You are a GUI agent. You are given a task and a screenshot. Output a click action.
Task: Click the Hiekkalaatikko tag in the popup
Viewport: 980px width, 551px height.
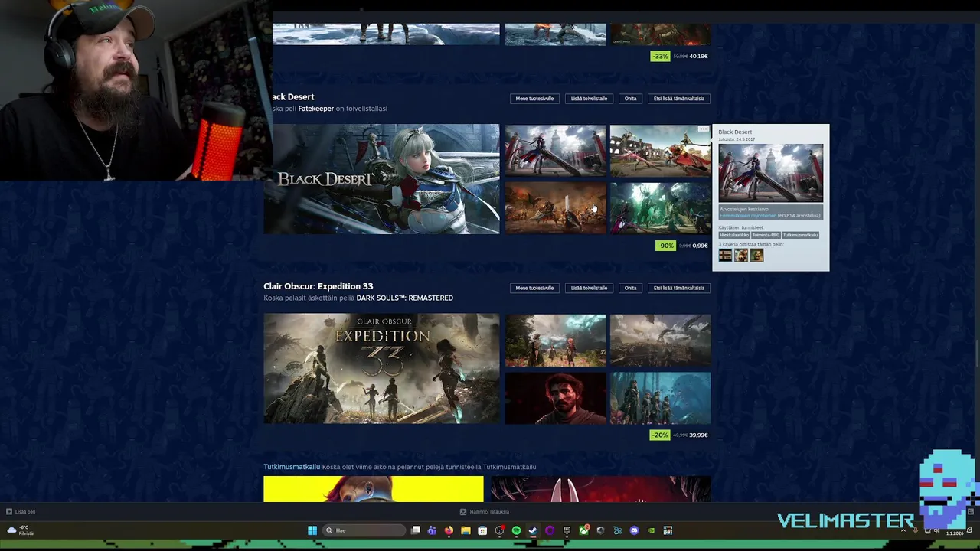pyautogui.click(x=734, y=235)
